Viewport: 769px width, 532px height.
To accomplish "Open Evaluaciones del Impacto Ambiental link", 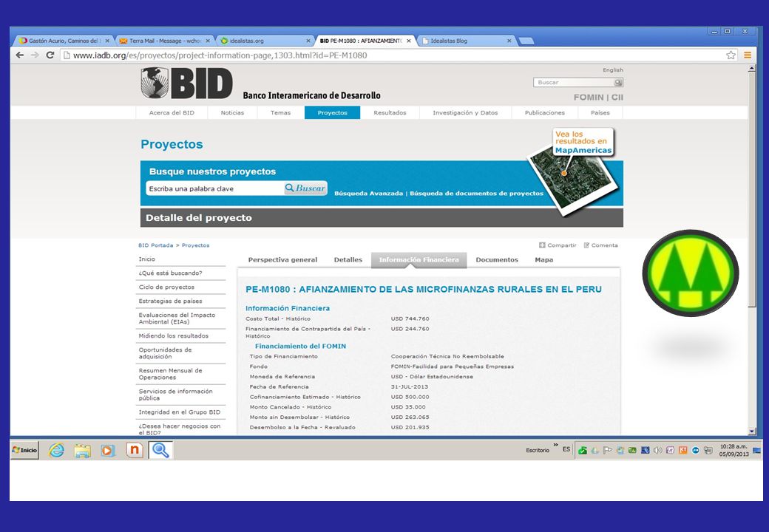I will (177, 318).
